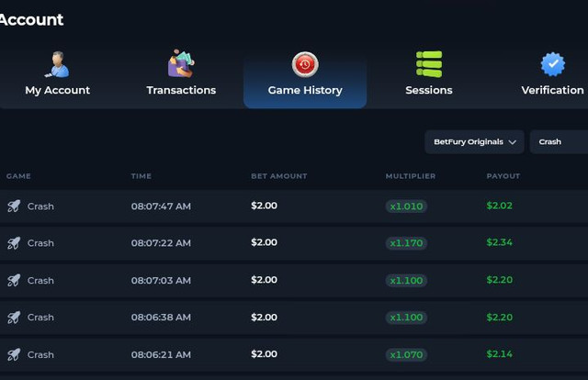Viewport: 588px width, 380px height.
Task: Click the 08:07:03 AM timestamp
Action: pyautogui.click(x=161, y=280)
